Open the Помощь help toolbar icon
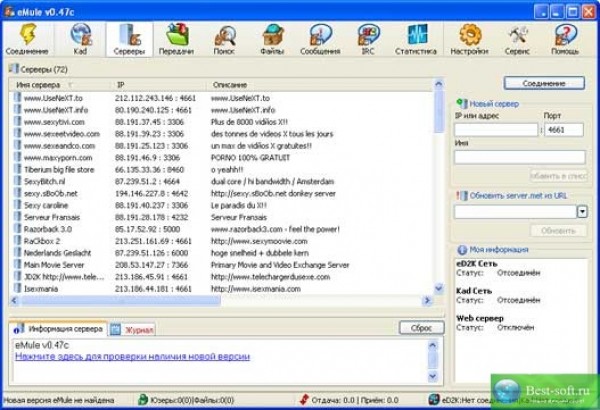 (565, 39)
